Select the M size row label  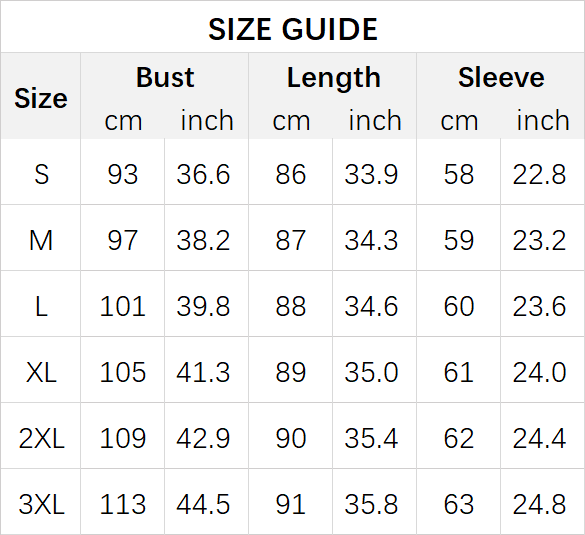(41, 240)
